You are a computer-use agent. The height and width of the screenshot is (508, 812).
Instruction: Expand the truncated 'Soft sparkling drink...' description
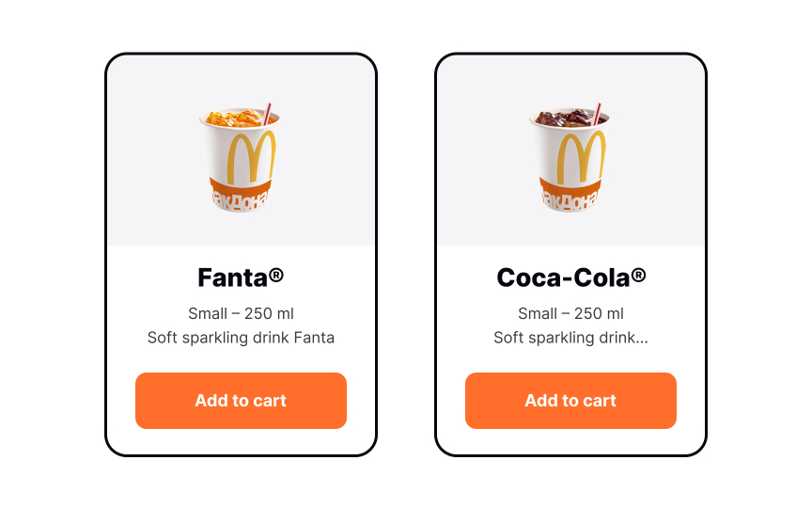[x=570, y=338]
